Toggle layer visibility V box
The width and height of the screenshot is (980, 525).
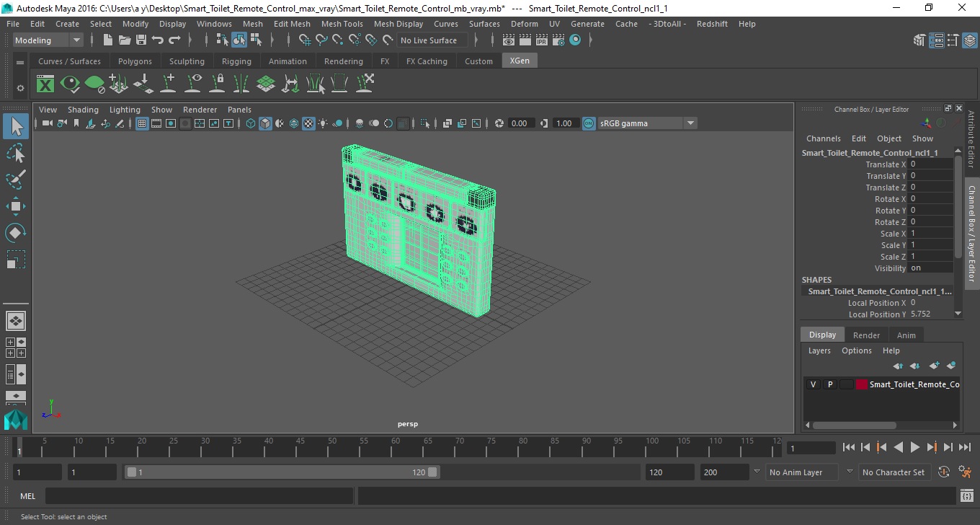tap(813, 384)
